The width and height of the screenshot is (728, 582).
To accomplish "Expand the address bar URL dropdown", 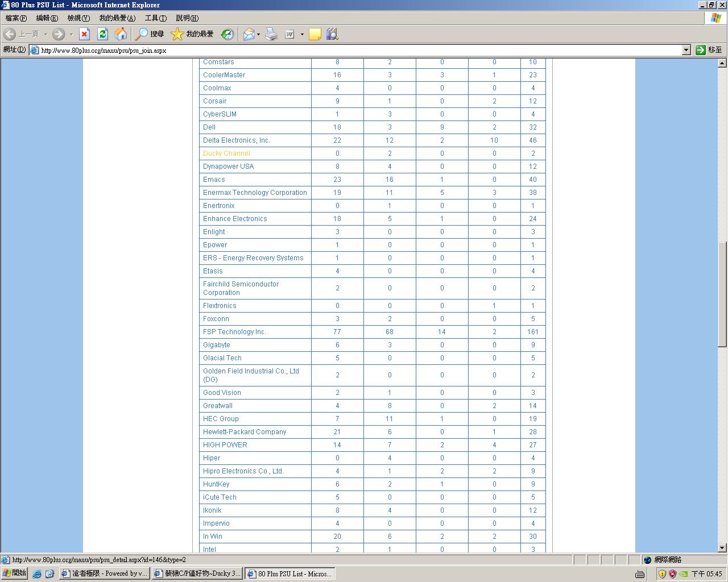I will (686, 50).
